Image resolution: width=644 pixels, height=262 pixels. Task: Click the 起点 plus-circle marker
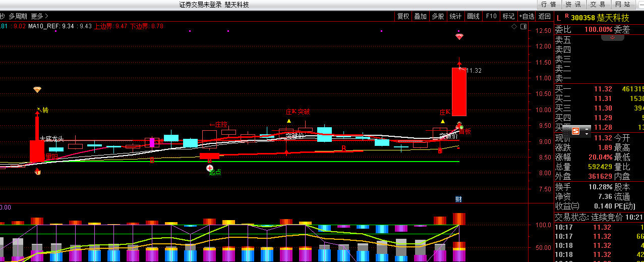coord(210,168)
